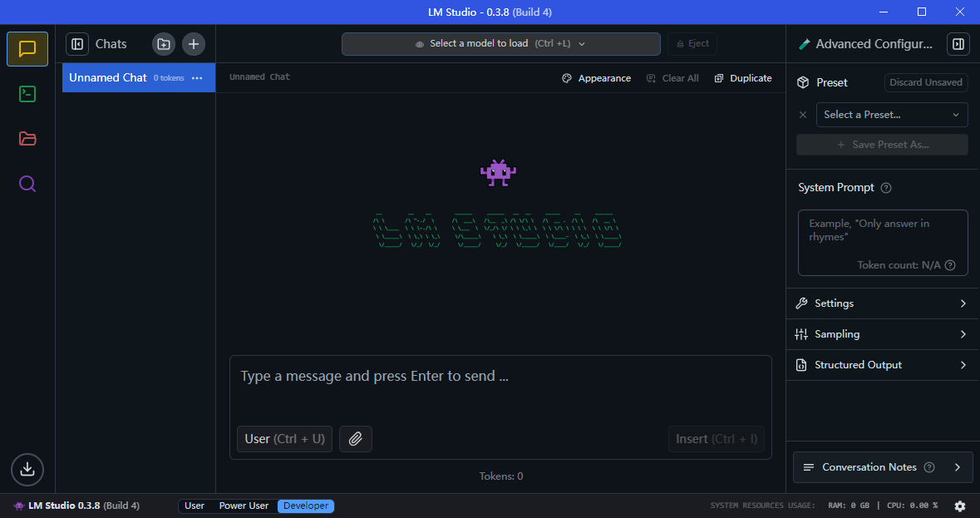Open the Downloads panel
This screenshot has height=518, width=980.
click(27, 469)
